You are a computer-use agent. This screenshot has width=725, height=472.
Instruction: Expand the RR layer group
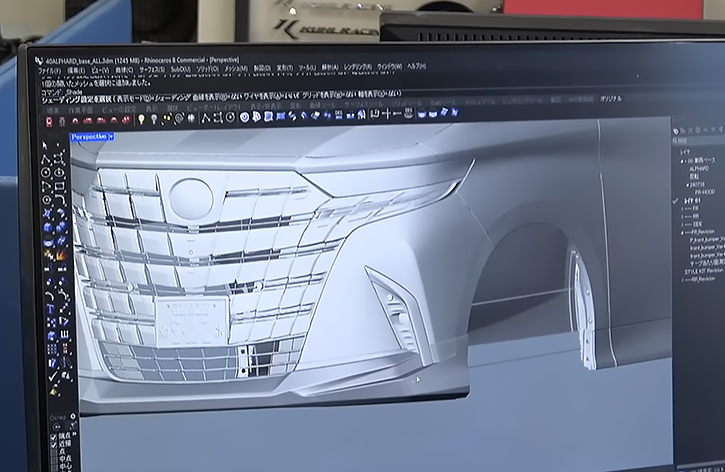click(x=682, y=217)
